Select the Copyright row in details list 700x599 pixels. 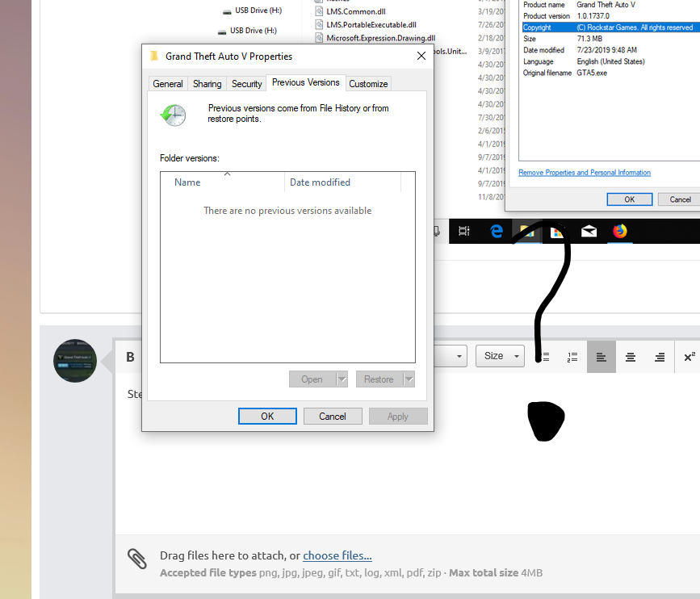point(610,27)
